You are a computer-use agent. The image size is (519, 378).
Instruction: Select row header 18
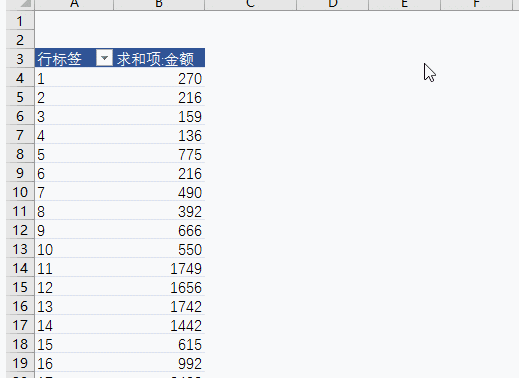click(20, 344)
